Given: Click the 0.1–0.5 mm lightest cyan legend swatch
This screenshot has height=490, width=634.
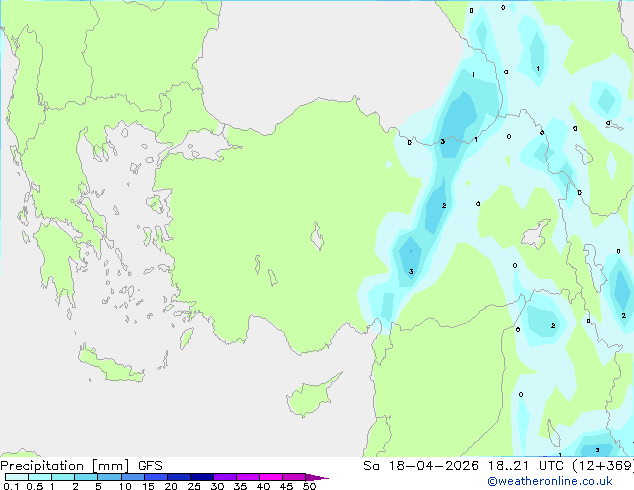Looking at the screenshot, I should pyautogui.click(x=17, y=477).
